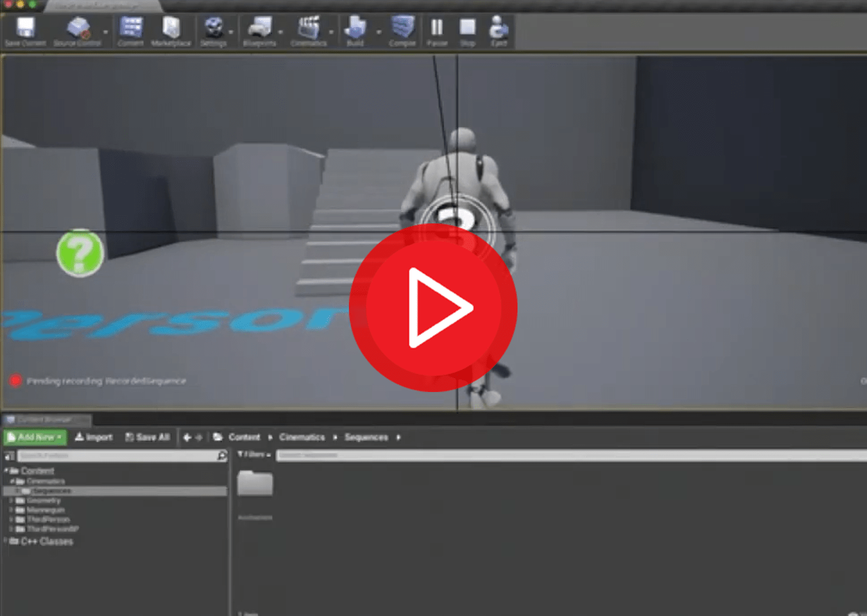This screenshot has height=616, width=867.
Task: Open the Blueprints toolbar menu
Action: (x=259, y=30)
